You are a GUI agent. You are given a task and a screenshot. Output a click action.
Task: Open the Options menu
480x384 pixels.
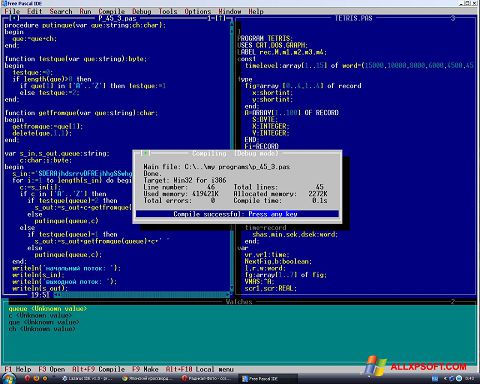pos(198,11)
